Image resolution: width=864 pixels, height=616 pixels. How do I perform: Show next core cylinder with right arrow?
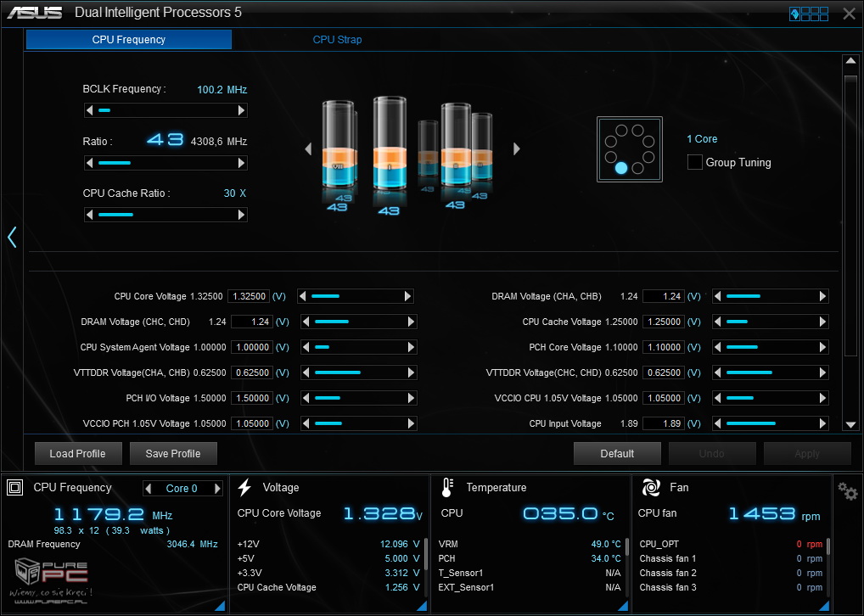(516, 148)
